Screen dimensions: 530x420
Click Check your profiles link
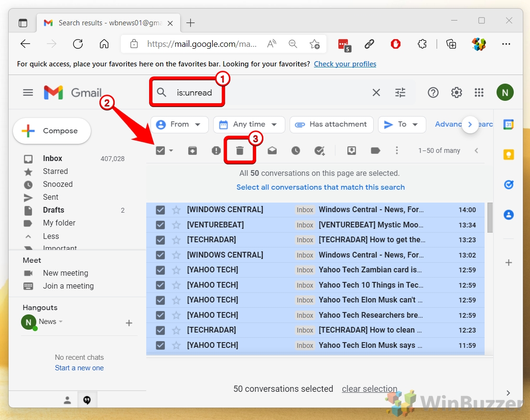tap(345, 64)
